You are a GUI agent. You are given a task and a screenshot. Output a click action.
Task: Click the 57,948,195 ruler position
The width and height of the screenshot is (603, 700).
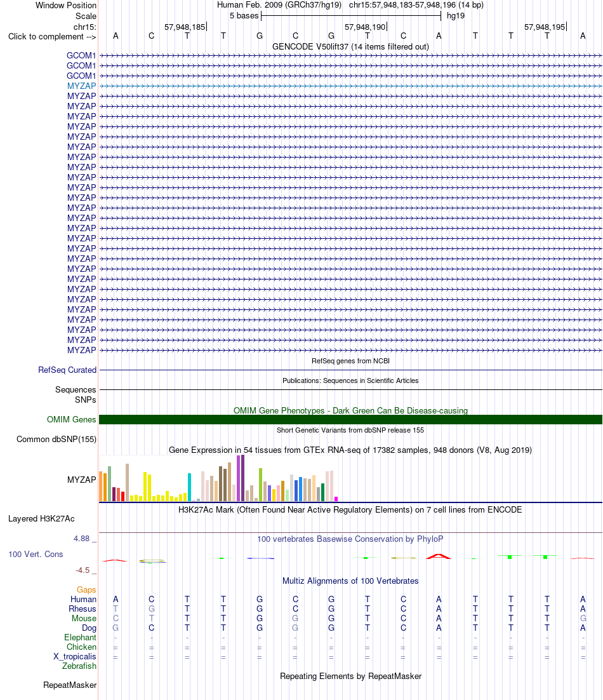tap(545, 27)
